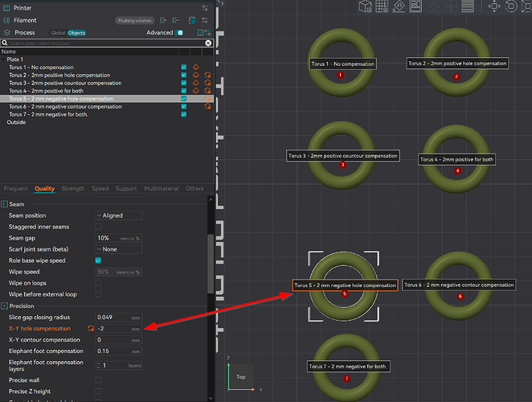532x402 pixels.
Task: Enable Wipe before external loop
Action: (x=98, y=294)
